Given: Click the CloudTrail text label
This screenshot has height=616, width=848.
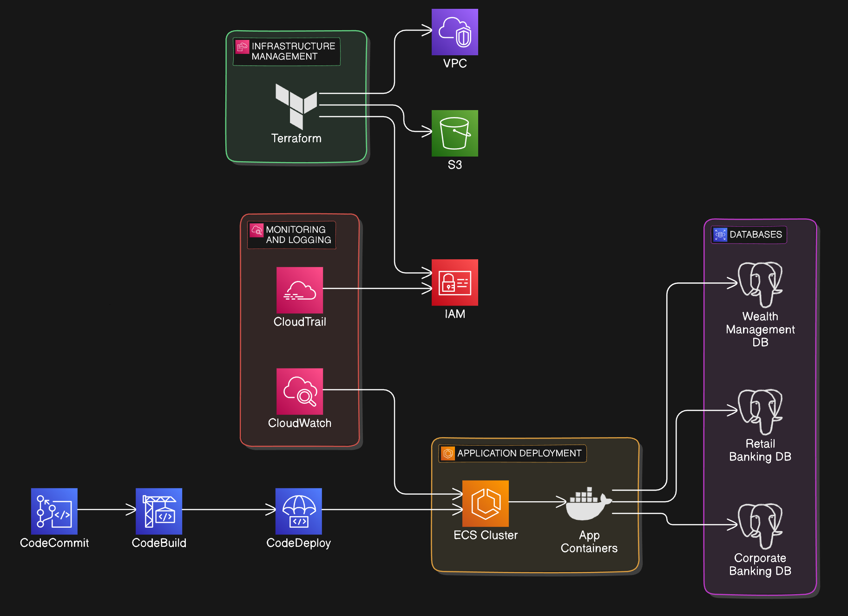Looking at the screenshot, I should [300, 322].
